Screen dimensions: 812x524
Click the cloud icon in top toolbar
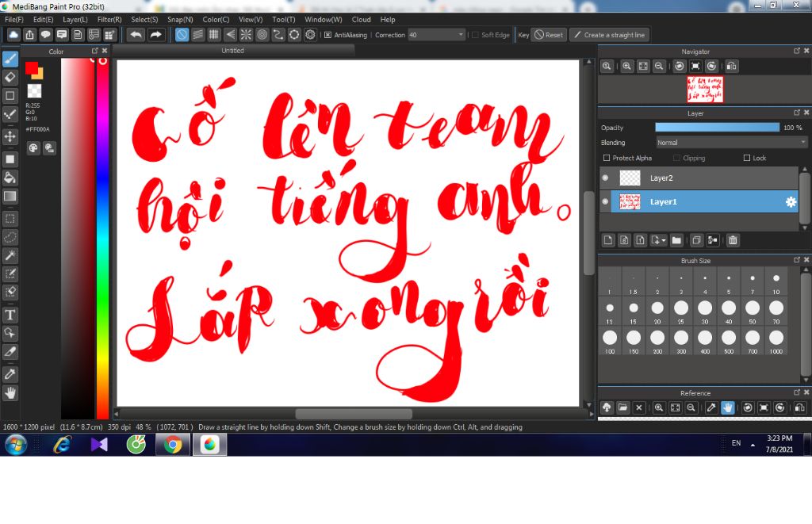[13, 35]
